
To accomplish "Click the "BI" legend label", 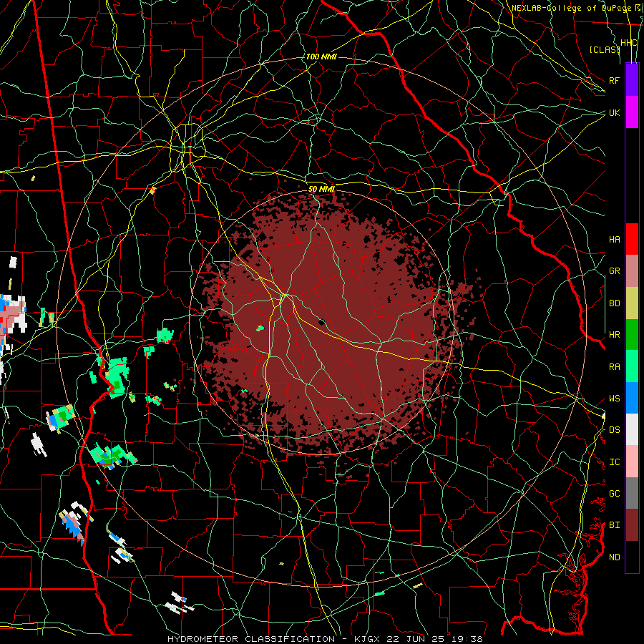I will (x=615, y=525).
